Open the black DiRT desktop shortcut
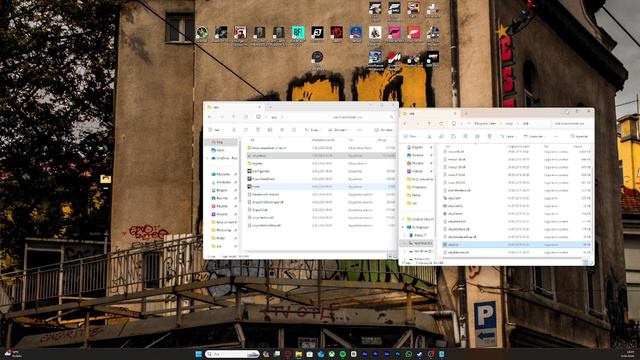The image size is (640, 360). (x=433, y=57)
